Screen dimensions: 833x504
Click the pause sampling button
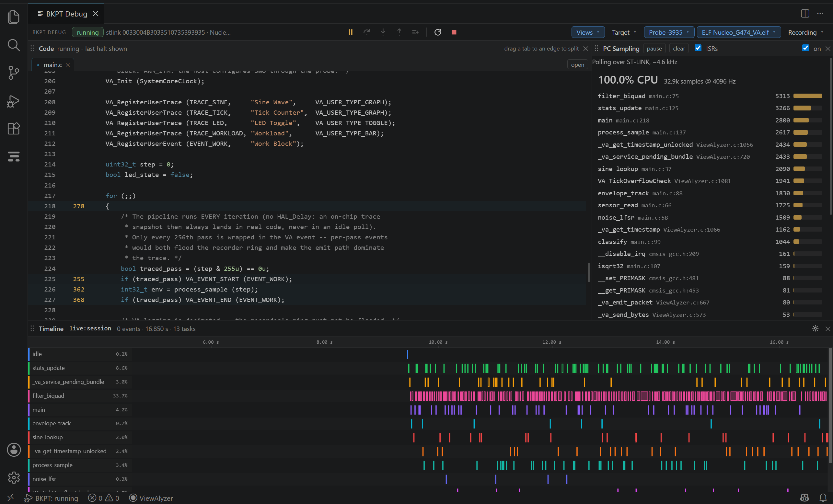[x=654, y=48]
